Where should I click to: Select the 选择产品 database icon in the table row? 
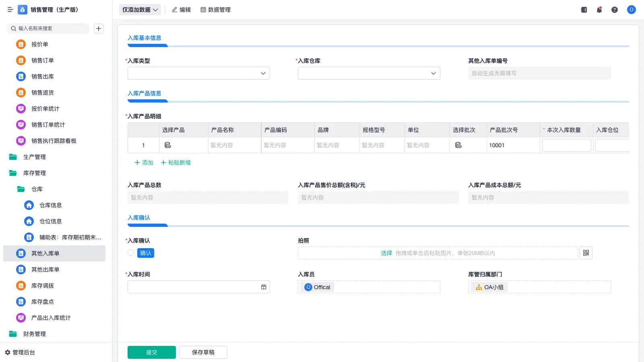pyautogui.click(x=168, y=145)
